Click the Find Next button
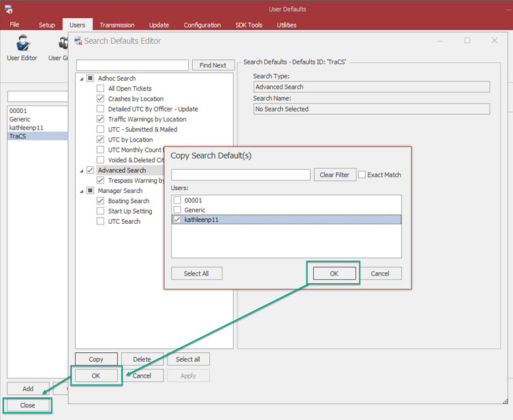Screen dimensions: 513x420 pos(213,65)
